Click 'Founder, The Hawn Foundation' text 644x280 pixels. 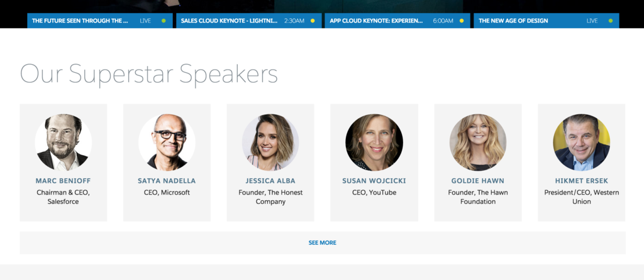[x=478, y=197]
